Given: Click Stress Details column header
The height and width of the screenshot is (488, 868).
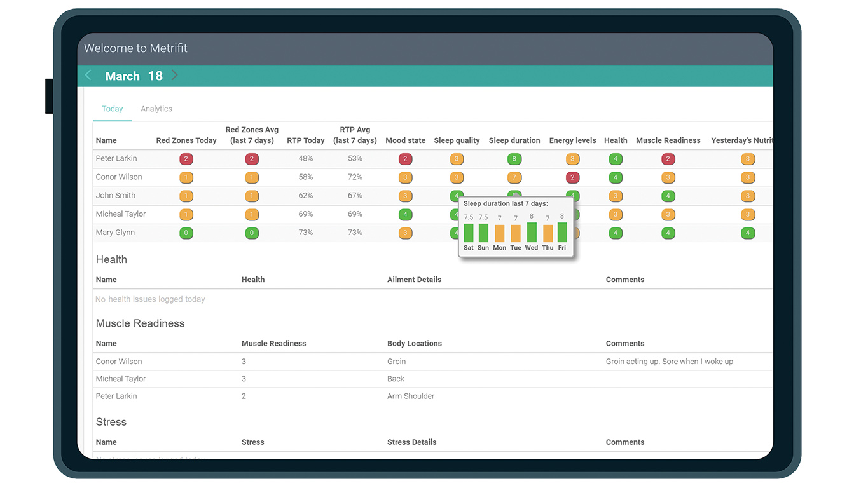Looking at the screenshot, I should (411, 442).
